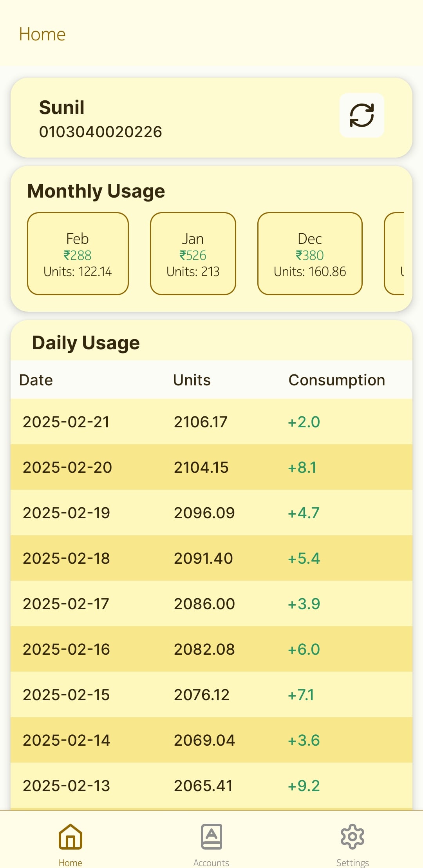Tap the refresh sync icon
Screen dimensions: 423x868
[362, 115]
